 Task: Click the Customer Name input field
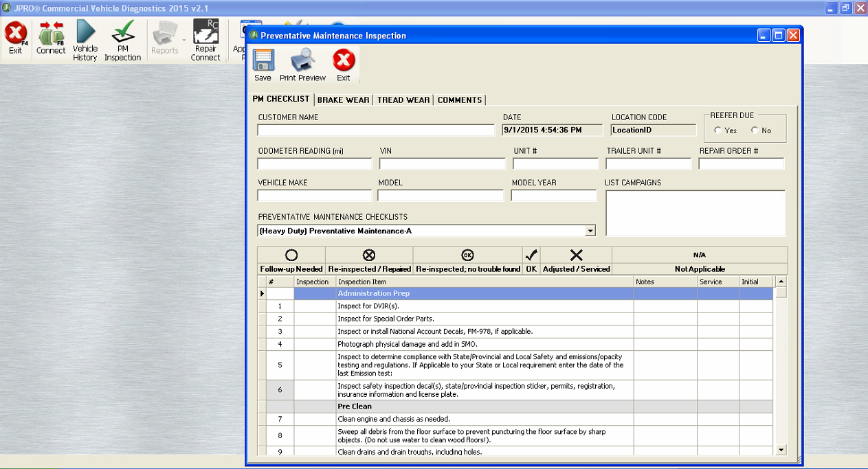tap(376, 130)
